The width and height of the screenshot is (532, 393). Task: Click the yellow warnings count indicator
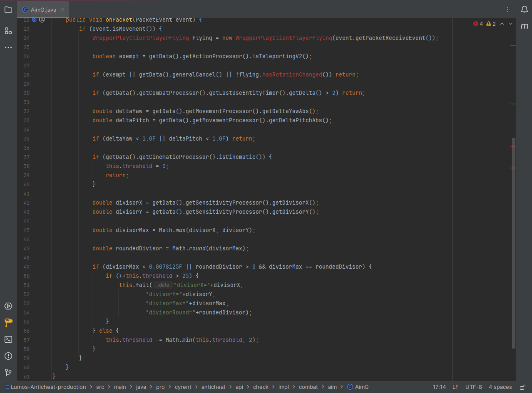(491, 24)
